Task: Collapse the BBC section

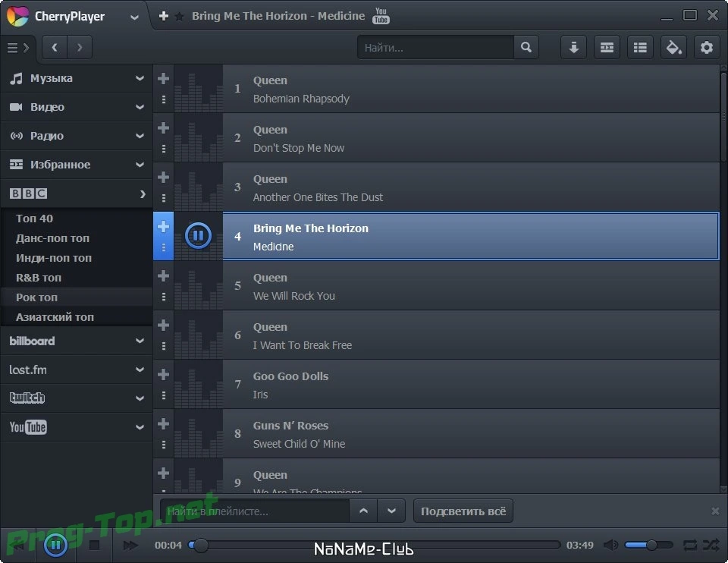Action: [x=76, y=193]
